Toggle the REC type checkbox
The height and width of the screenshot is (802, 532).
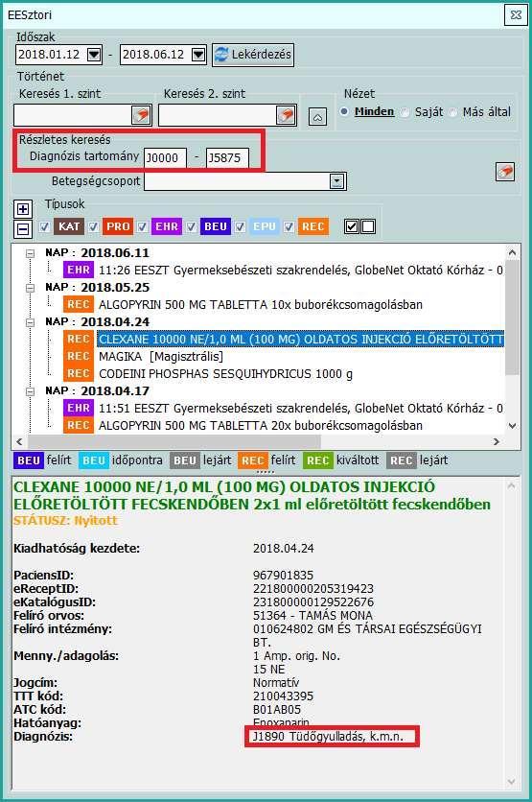(x=289, y=226)
